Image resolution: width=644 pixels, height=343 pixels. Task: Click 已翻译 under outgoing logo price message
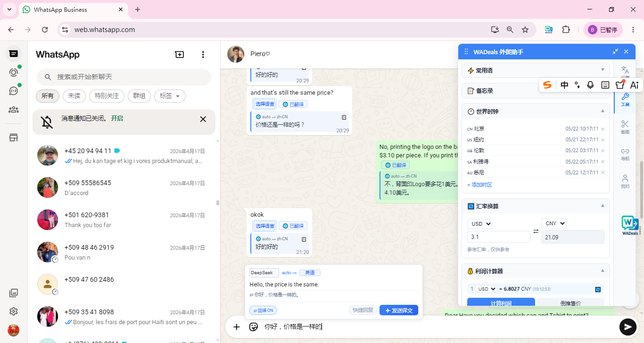click(395, 165)
